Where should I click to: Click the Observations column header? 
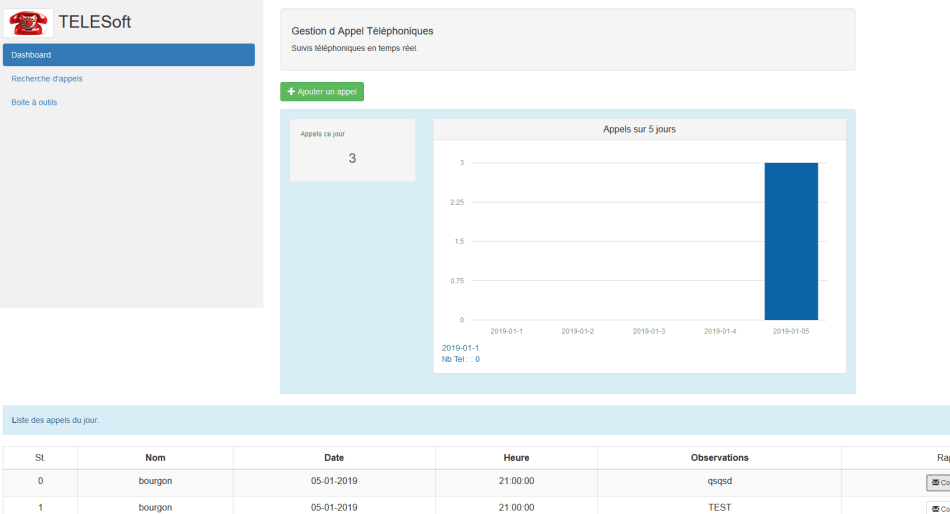(719, 457)
